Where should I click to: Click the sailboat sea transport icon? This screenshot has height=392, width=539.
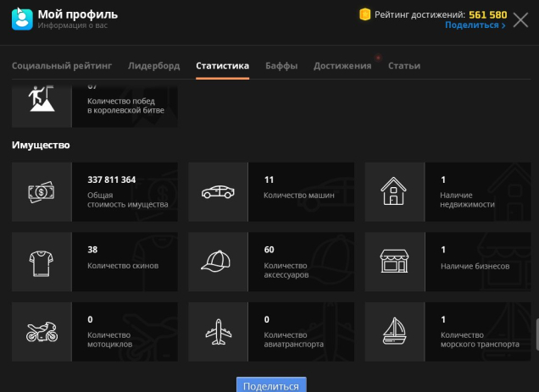pos(395,332)
